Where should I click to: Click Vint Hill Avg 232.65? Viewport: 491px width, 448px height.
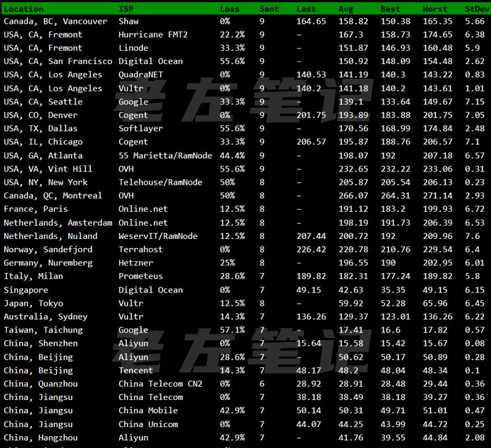click(x=353, y=169)
